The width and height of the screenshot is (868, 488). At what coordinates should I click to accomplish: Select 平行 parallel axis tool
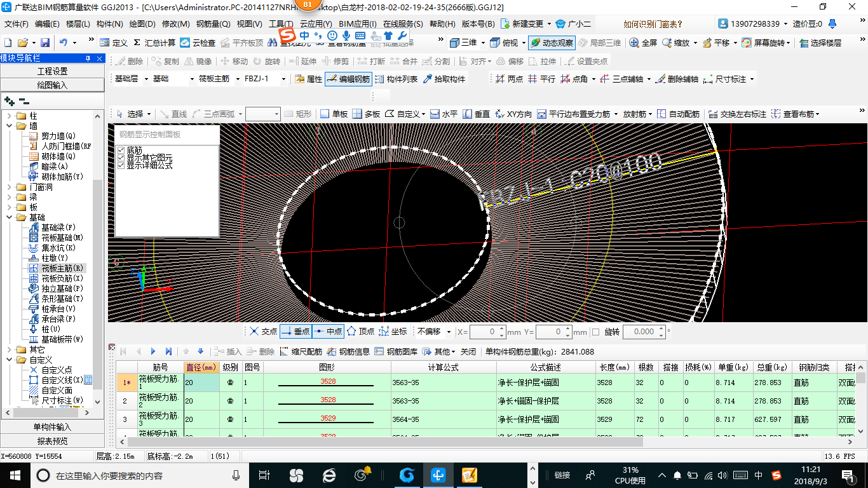click(x=541, y=79)
